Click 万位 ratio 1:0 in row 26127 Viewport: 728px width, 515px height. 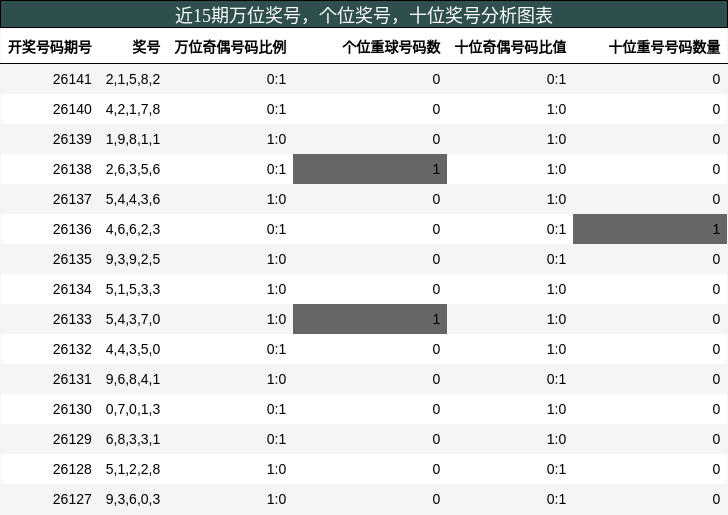point(276,499)
